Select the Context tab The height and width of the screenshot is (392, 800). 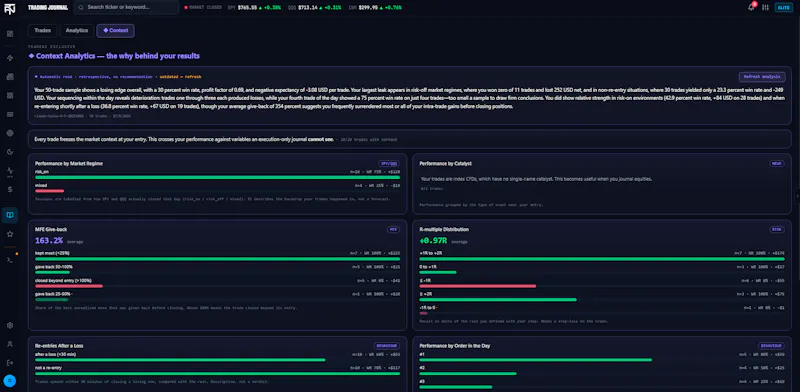click(x=116, y=31)
